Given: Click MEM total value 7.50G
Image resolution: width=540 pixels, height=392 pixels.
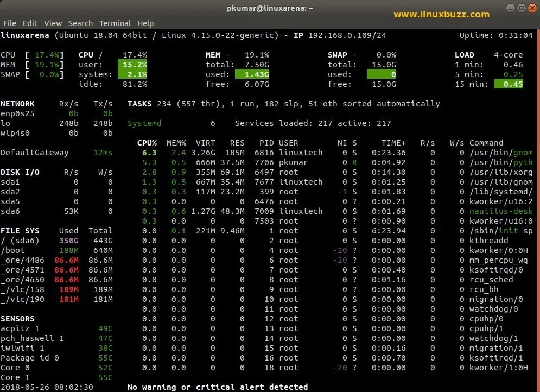Looking at the screenshot, I should coord(257,65).
